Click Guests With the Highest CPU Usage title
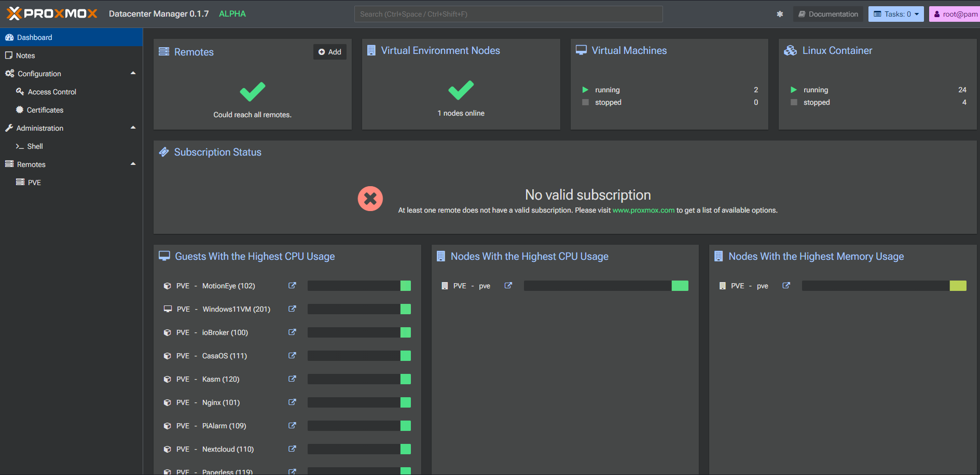Viewport: 980px width, 475px height. coord(255,256)
